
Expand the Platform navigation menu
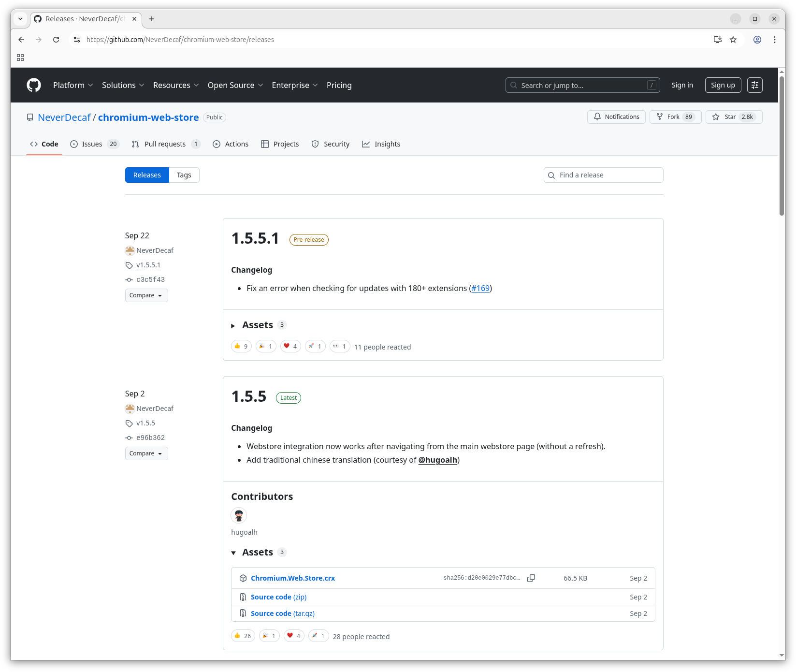coord(72,85)
